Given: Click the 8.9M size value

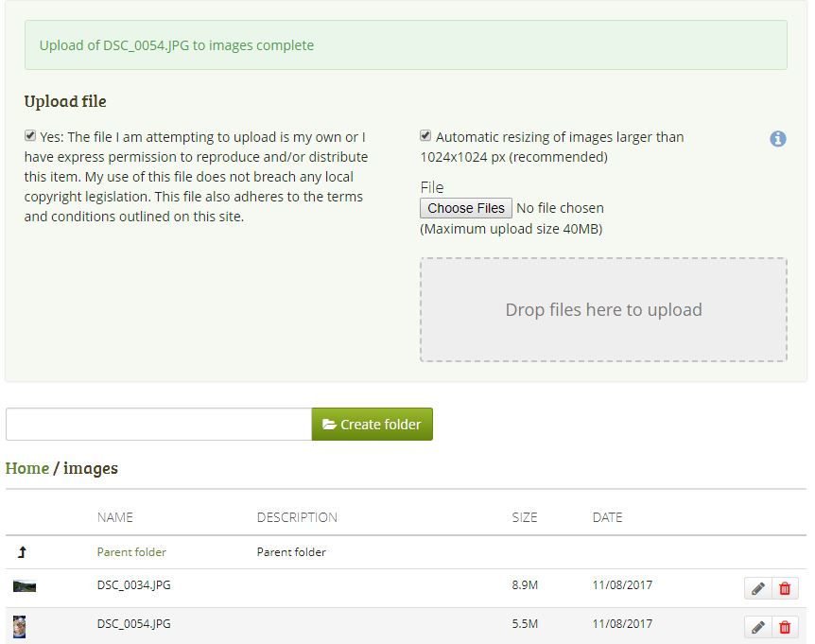Looking at the screenshot, I should coord(525,585).
